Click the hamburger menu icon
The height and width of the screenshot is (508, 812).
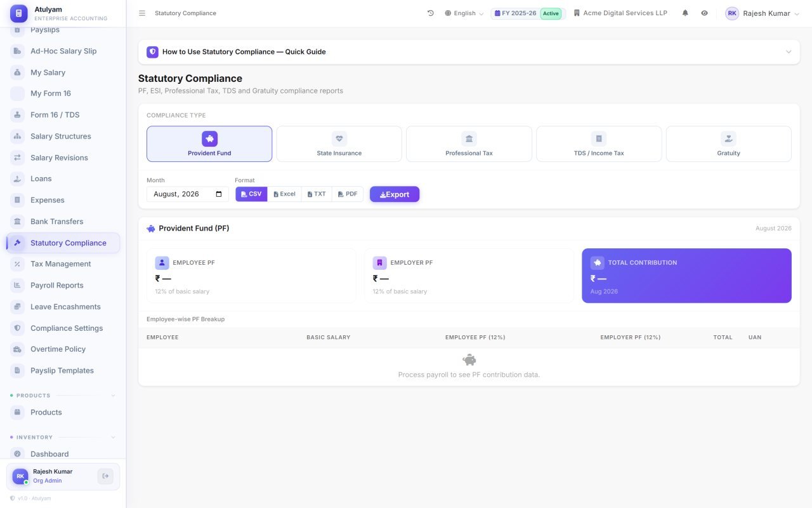coord(142,13)
